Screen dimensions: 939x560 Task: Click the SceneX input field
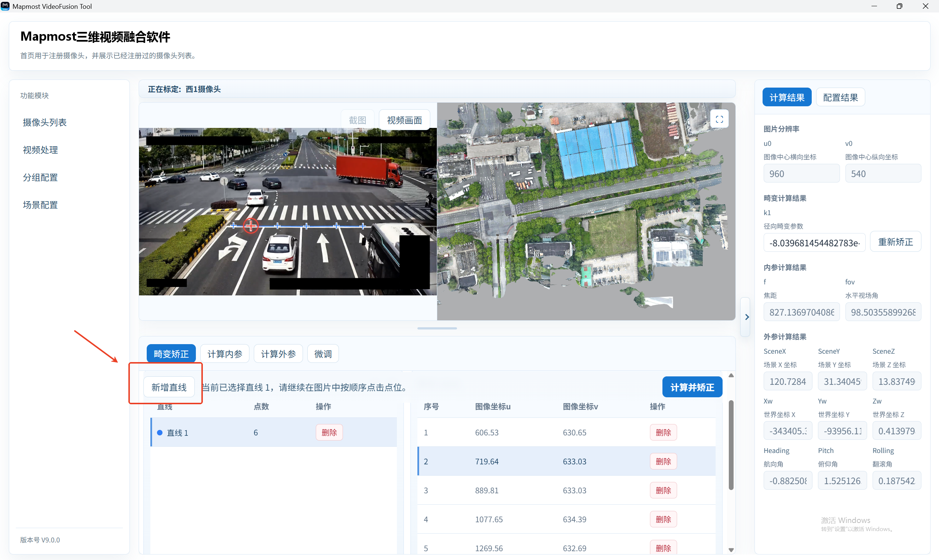[788, 382]
